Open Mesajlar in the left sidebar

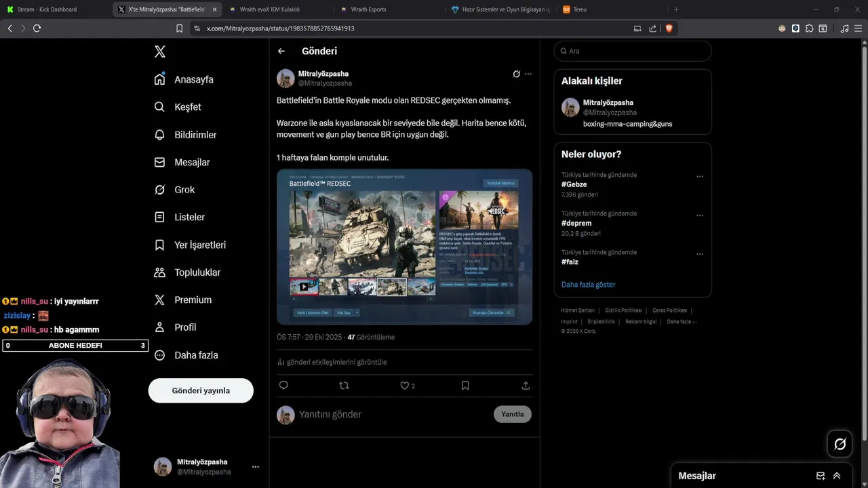click(x=182, y=162)
